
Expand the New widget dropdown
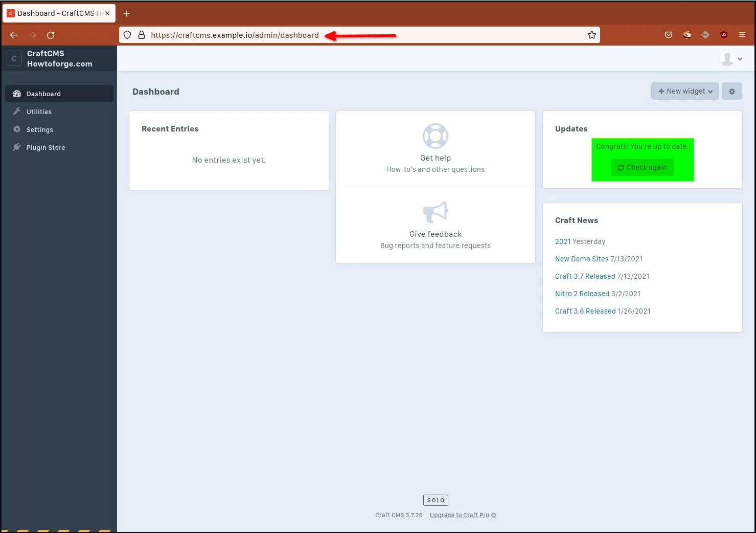point(685,91)
